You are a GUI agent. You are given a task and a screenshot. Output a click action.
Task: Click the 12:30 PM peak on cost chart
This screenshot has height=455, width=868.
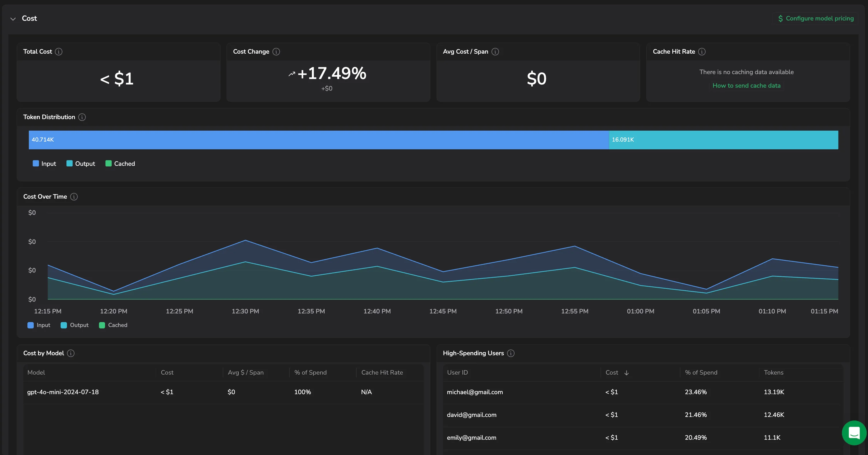pos(245,240)
